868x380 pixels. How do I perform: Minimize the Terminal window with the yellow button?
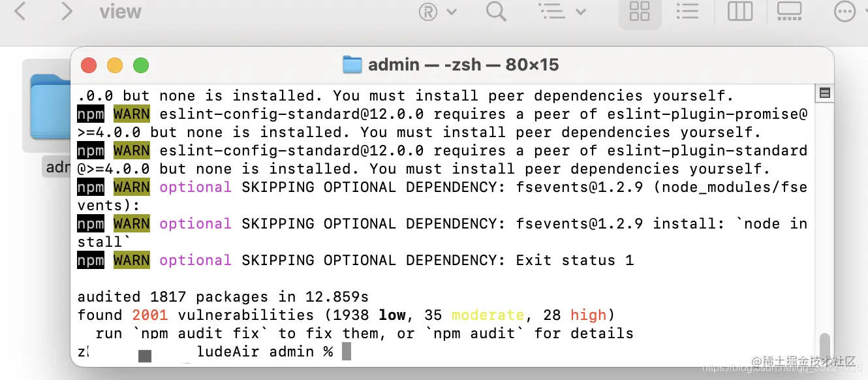[115, 65]
